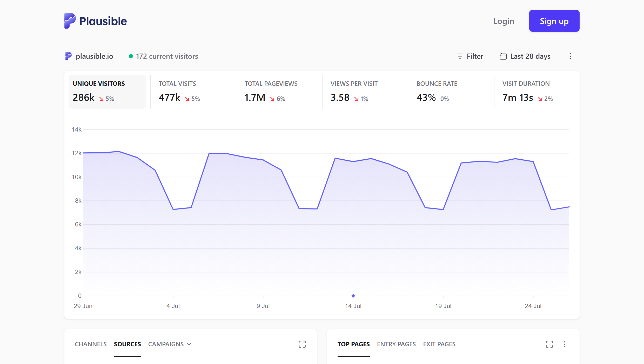Image resolution: width=644 pixels, height=364 pixels.
Task: Expand the Sources panel to fullscreen
Action: click(302, 344)
